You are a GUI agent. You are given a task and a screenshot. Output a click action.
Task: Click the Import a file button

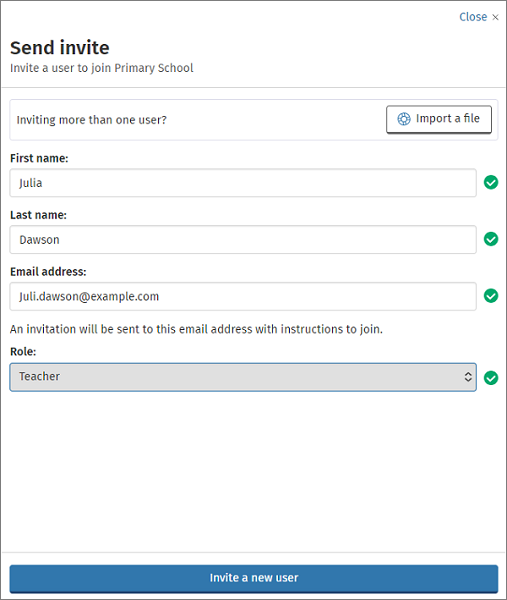439,119
